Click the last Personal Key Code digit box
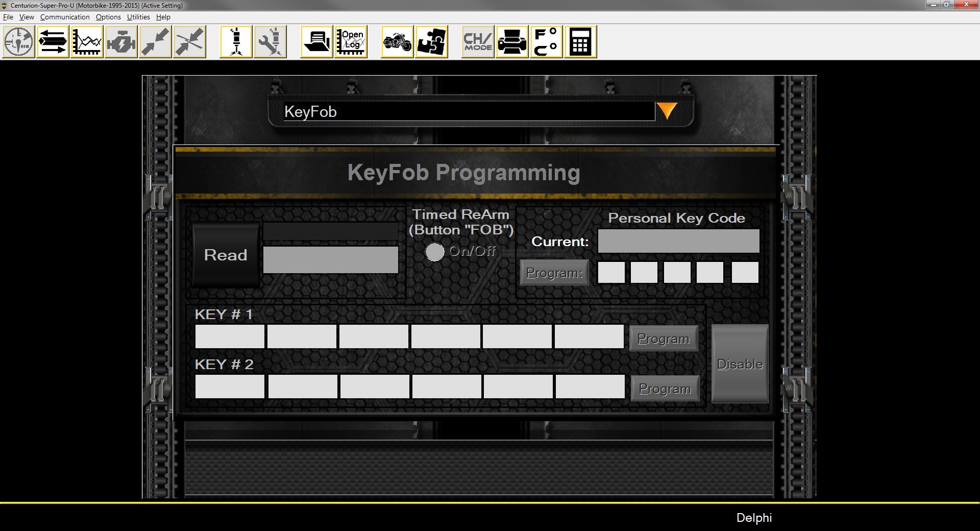The height and width of the screenshot is (531, 980). (x=745, y=273)
